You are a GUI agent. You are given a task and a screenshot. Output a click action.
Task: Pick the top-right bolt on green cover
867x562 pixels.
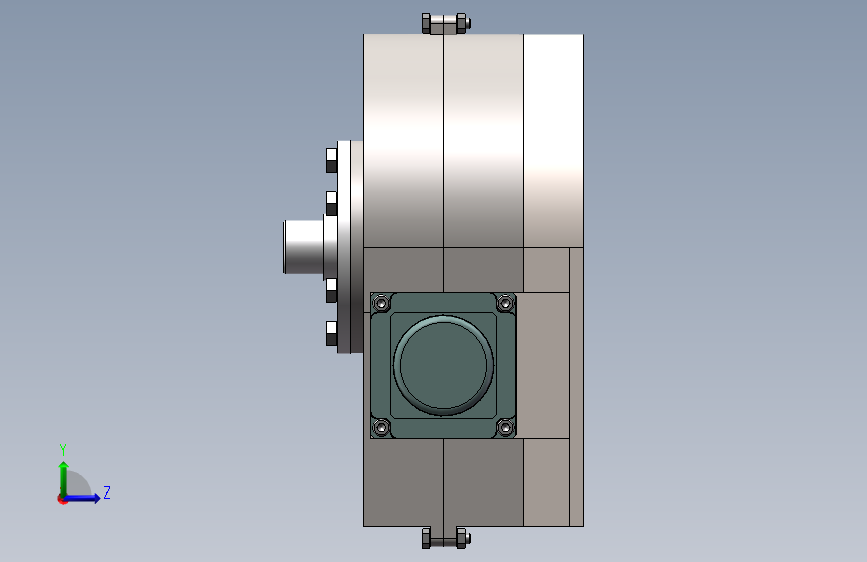(505, 303)
